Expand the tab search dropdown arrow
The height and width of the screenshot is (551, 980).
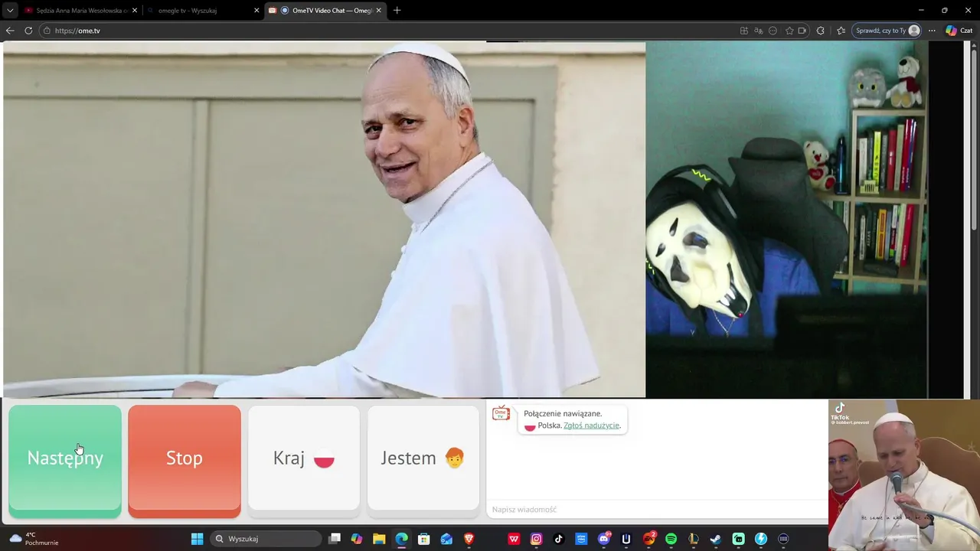tap(9, 11)
